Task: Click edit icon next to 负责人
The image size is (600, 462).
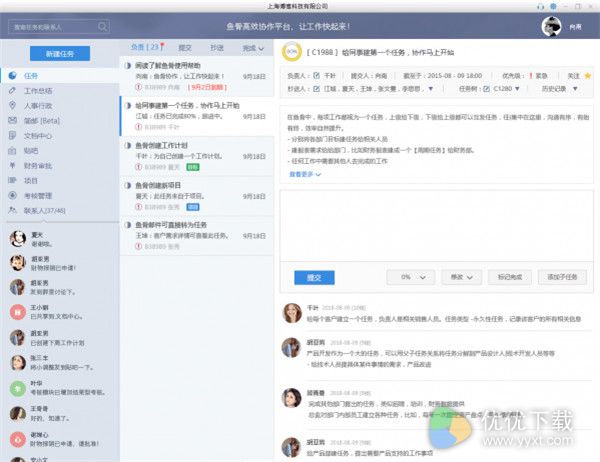Action: pos(316,76)
